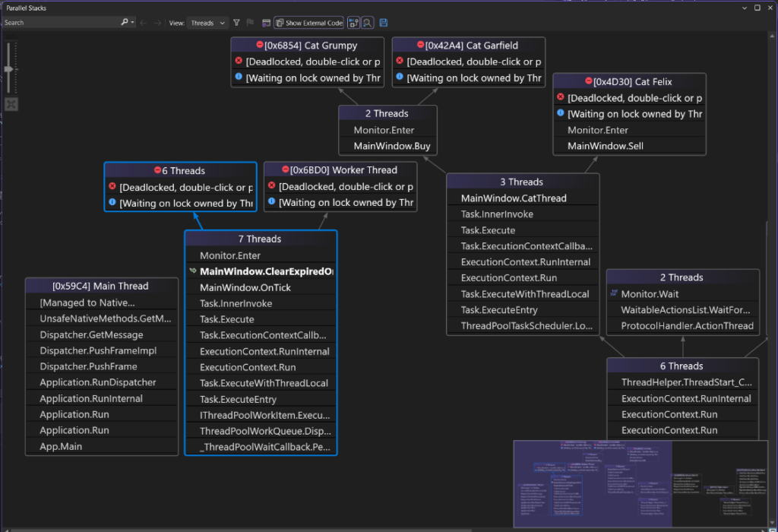Click the Parallel Stacks title tab
The height and width of the screenshot is (532, 778).
[x=28, y=8]
